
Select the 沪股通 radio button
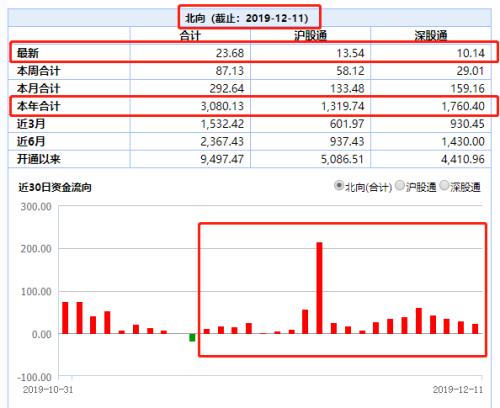[x=399, y=185]
